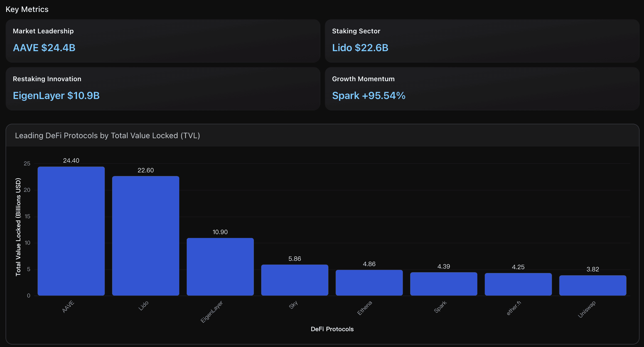Click the Key Metrics heading
Screen dimensions: 644x347
pos(27,9)
